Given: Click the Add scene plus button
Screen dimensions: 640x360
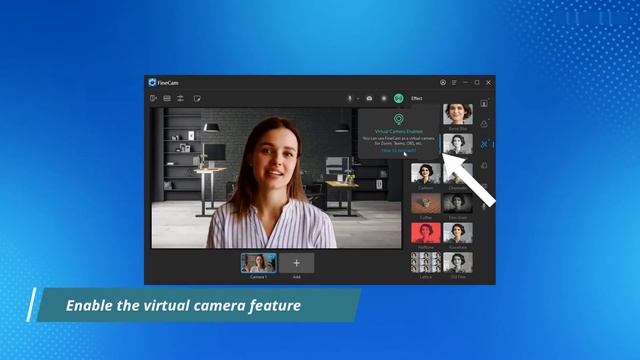Looking at the screenshot, I should point(297,263).
